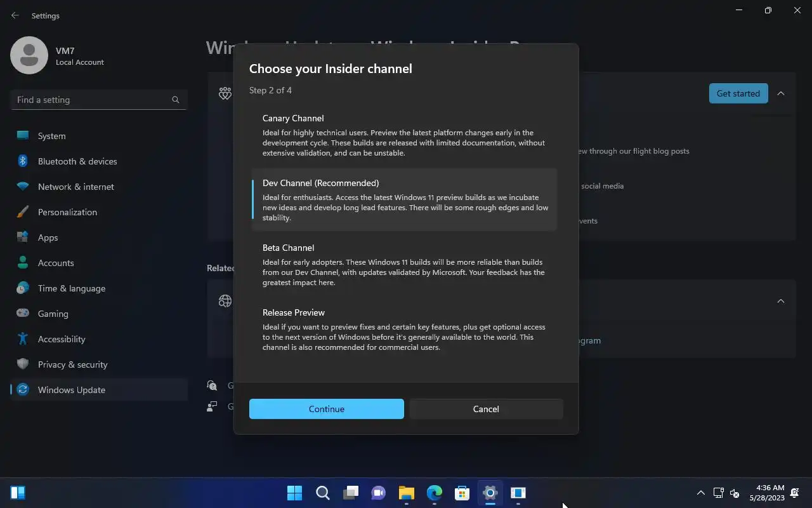The image size is (812, 508).
Task: Click the Give feedback icon below Related
Action: tap(212, 406)
